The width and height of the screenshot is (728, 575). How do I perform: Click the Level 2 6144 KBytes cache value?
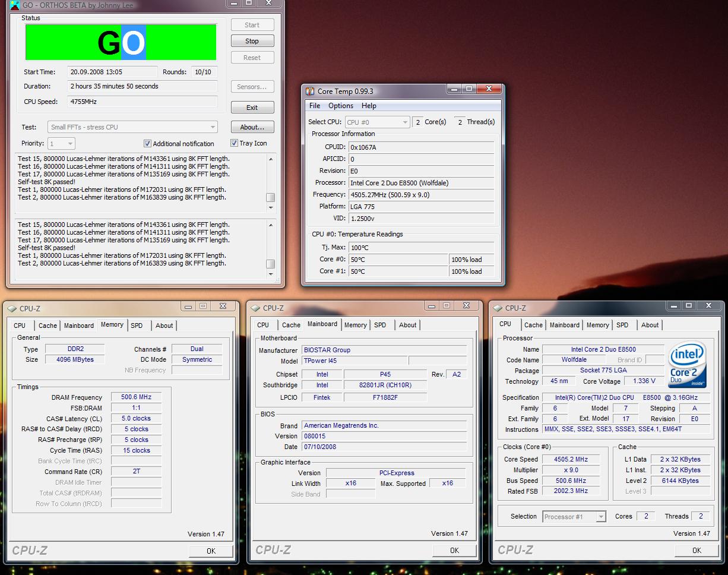tap(680, 481)
